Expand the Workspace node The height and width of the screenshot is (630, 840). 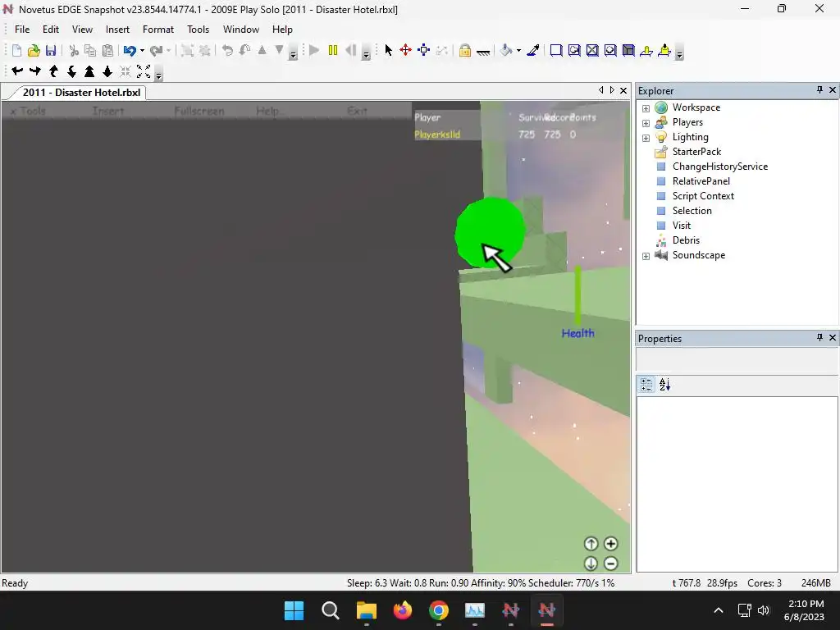(646, 108)
